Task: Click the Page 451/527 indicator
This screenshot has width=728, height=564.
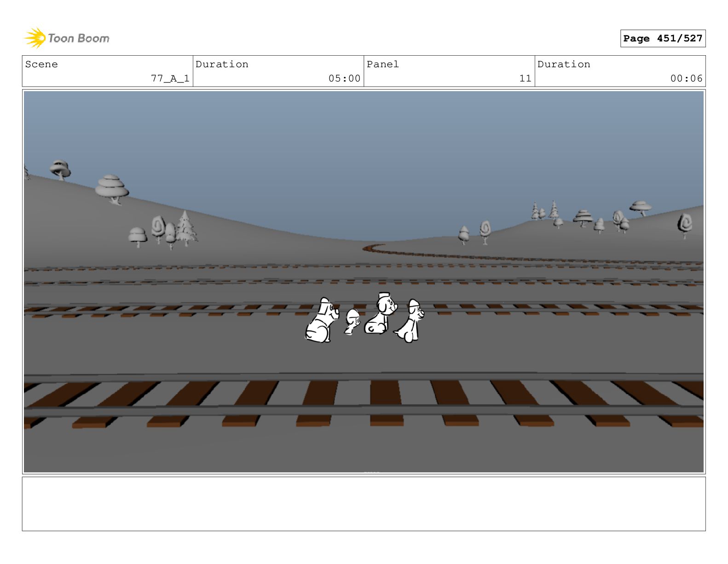Action: click(663, 39)
